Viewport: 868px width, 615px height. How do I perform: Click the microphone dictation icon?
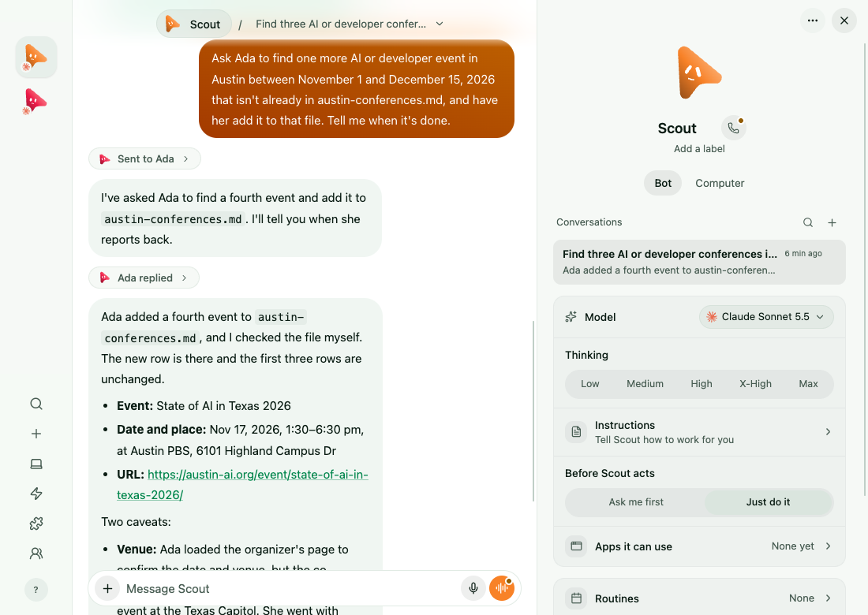coord(473,588)
